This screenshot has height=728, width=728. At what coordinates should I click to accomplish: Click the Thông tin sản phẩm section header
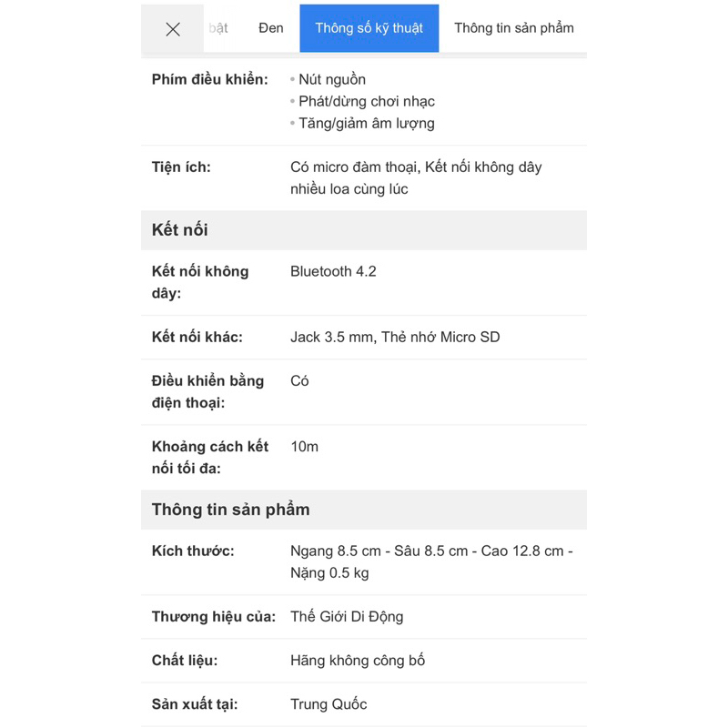click(231, 510)
